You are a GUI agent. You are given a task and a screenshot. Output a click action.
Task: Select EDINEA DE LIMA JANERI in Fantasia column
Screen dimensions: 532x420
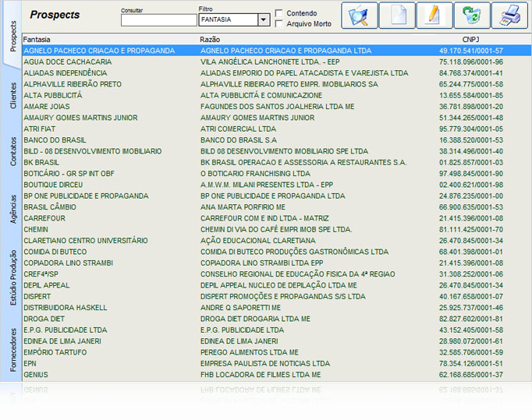62,342
